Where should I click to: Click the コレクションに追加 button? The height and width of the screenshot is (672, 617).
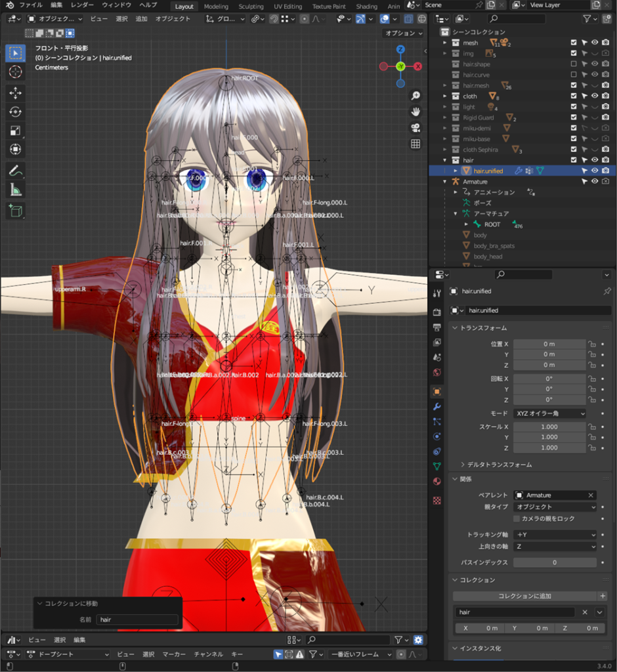525,596
